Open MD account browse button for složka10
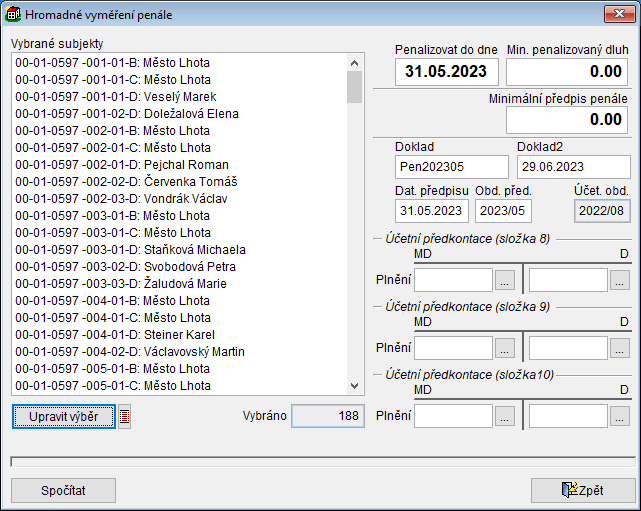The width and height of the screenshot is (641, 511). coord(505,416)
